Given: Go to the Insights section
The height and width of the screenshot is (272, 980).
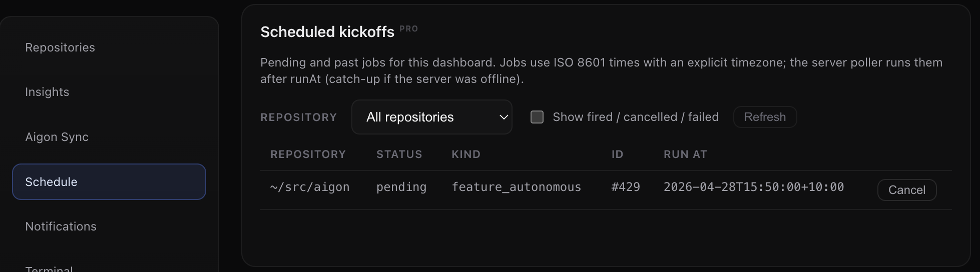Looking at the screenshot, I should tap(47, 92).
